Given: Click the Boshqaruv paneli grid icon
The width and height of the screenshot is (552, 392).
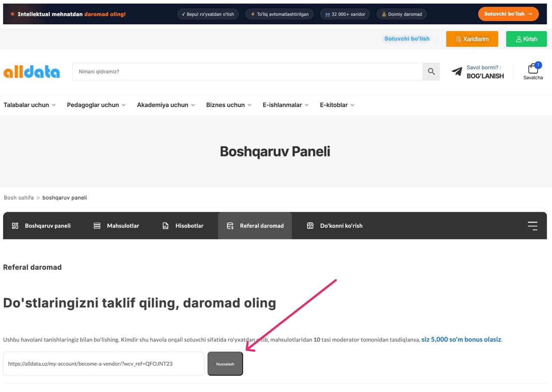Looking at the screenshot, I should tap(15, 226).
